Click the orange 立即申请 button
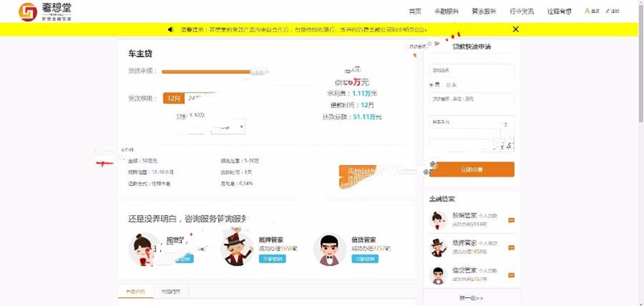644x306 pixels. pyautogui.click(x=472, y=169)
